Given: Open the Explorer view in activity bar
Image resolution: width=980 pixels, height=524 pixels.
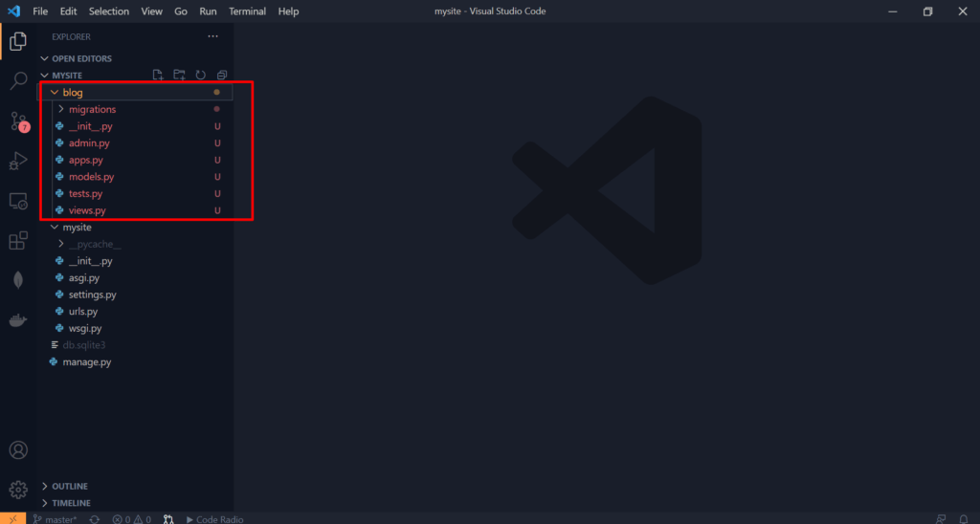Looking at the screenshot, I should (18, 41).
